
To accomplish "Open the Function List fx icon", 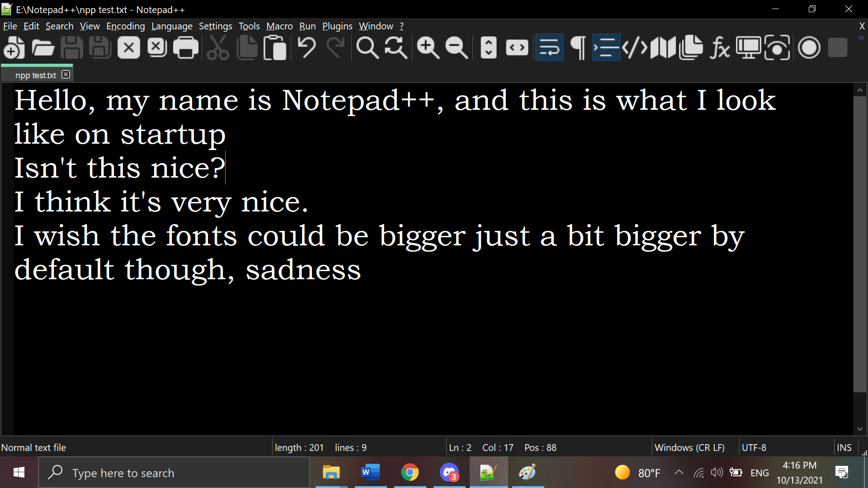I will [720, 47].
